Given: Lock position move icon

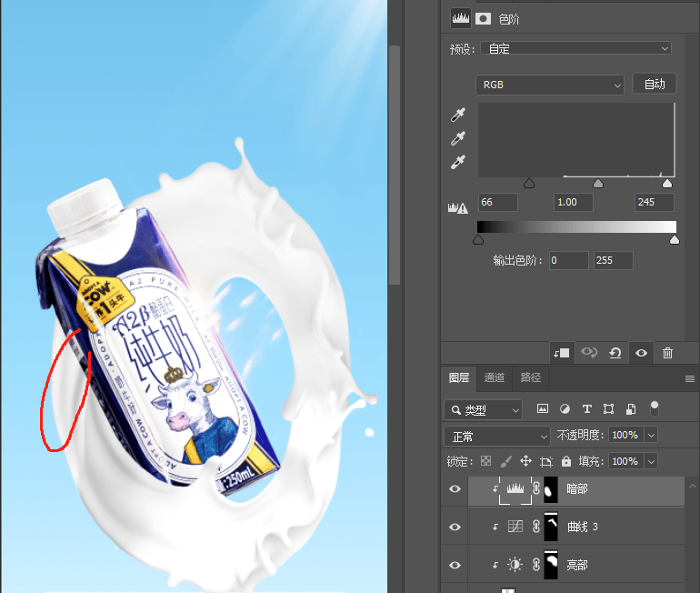Looking at the screenshot, I should point(525,461).
